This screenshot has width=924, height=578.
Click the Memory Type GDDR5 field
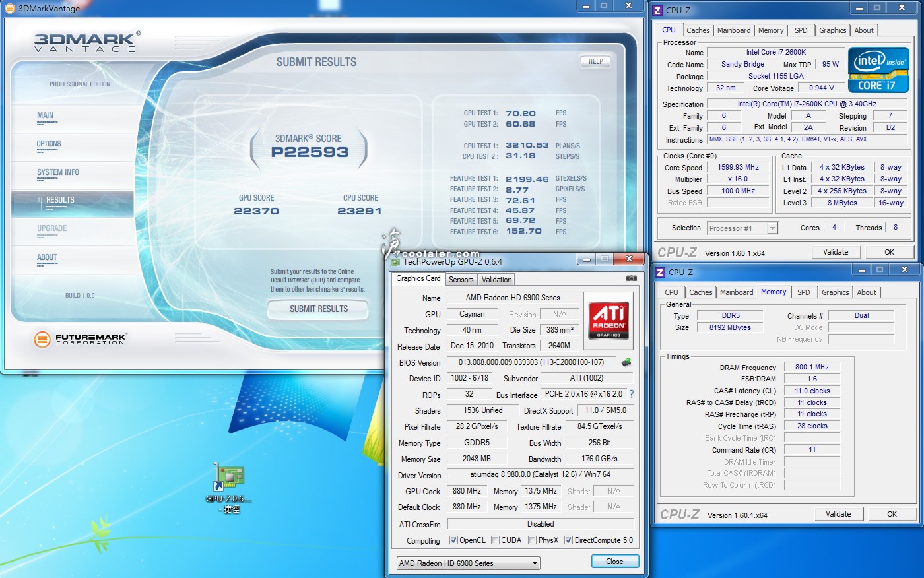[477, 443]
